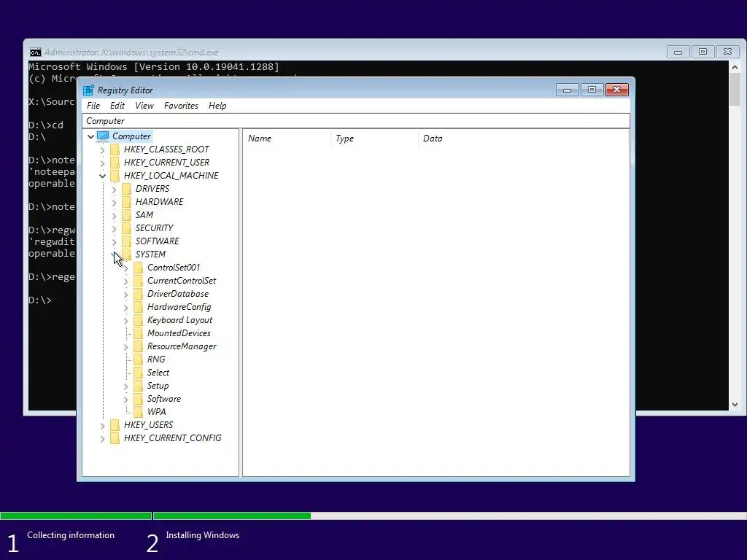The height and width of the screenshot is (560, 747).
Task: Open the Edit menu in Registry Editor
Action: point(117,106)
